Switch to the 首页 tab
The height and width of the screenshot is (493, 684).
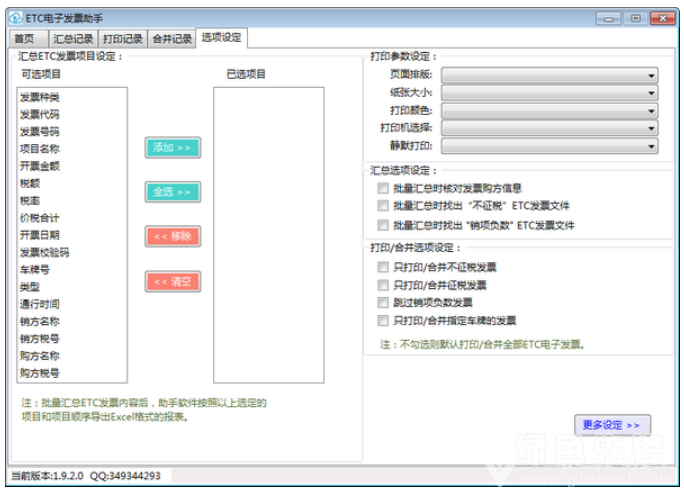point(28,39)
